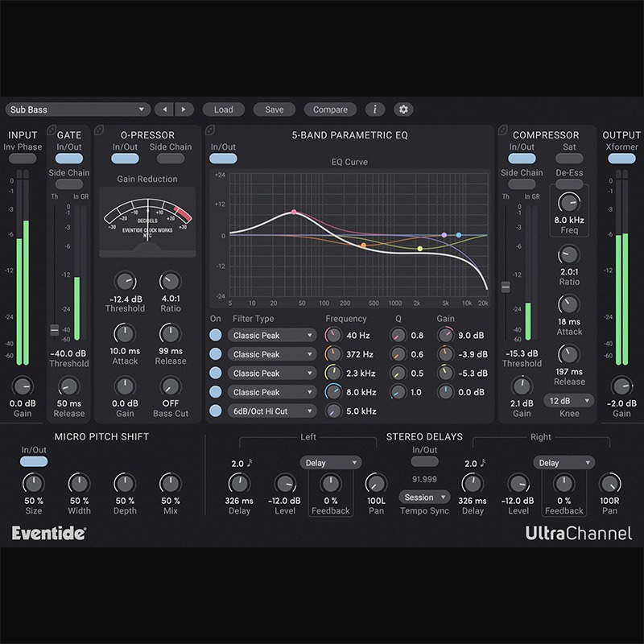Click the -5.3 dB gain value
The image size is (644, 644).
coord(473,374)
